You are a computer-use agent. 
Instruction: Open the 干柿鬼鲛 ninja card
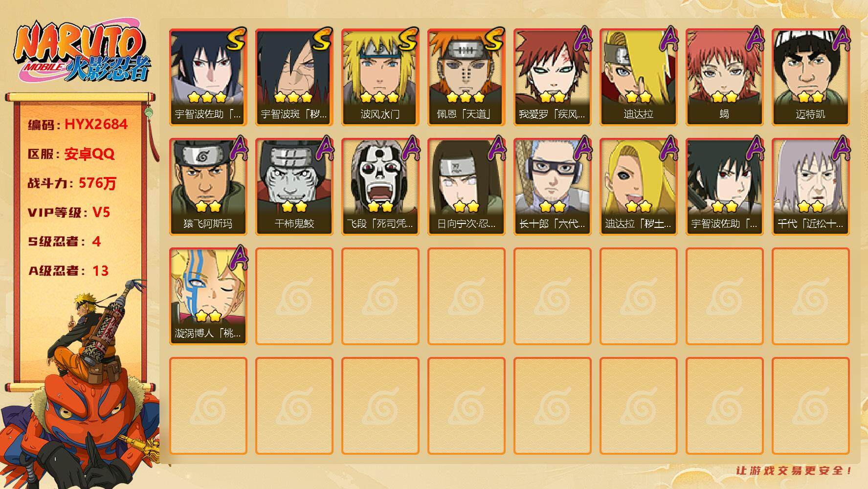[x=294, y=187]
